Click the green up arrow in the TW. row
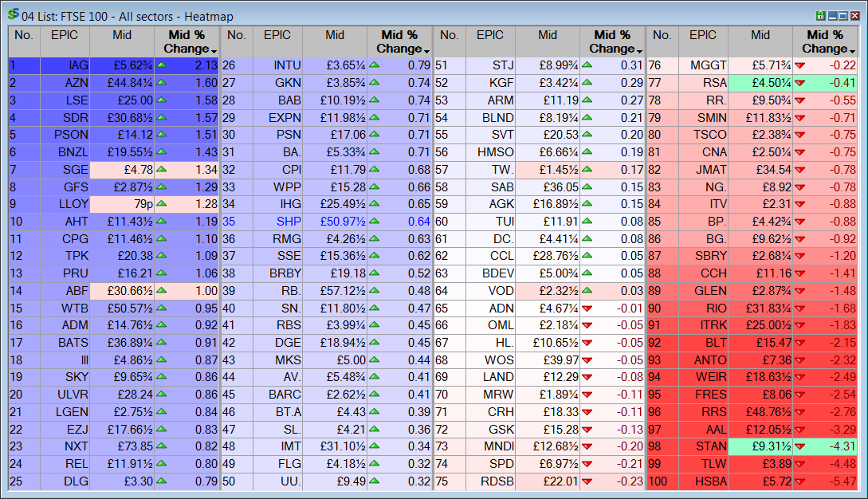The image size is (868, 499). click(587, 169)
